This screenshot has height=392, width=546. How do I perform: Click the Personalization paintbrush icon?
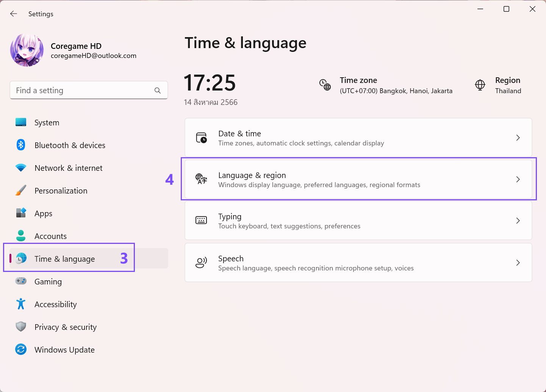click(21, 190)
